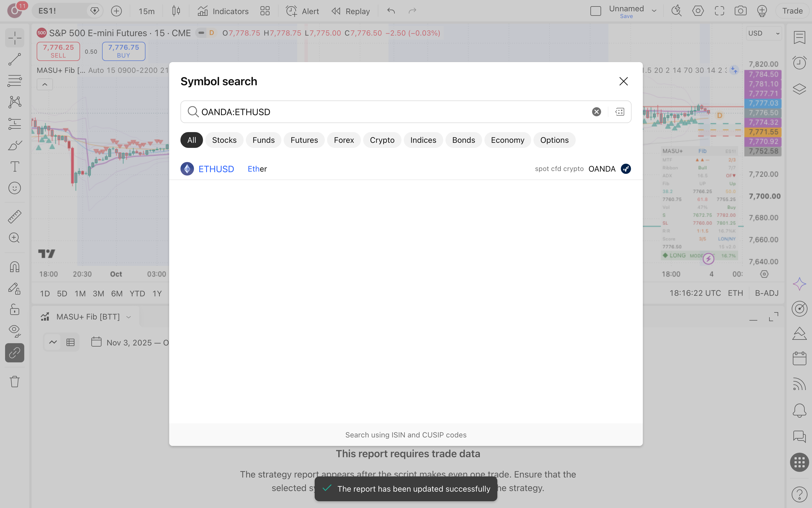Toggle lock all drawings
Screen dimensions: 812x508
(14, 309)
